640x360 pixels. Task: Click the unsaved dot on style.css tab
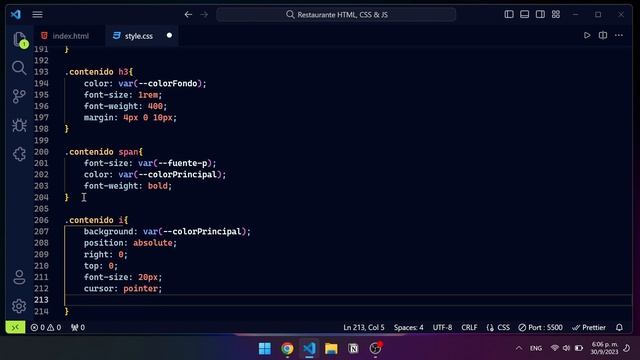169,36
